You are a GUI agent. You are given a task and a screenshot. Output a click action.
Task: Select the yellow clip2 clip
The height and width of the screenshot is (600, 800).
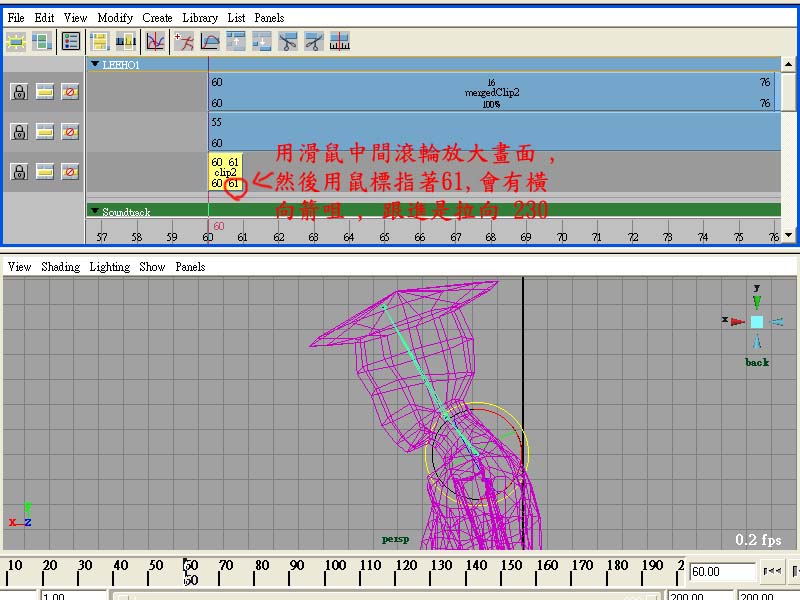point(225,172)
